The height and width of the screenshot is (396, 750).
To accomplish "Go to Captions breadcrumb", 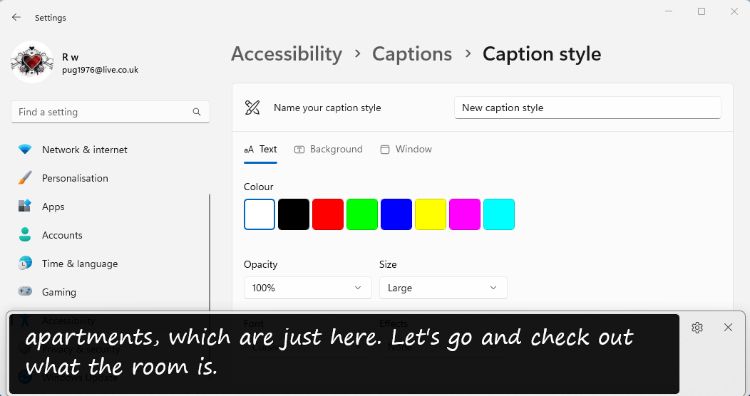I will pyautogui.click(x=412, y=54).
